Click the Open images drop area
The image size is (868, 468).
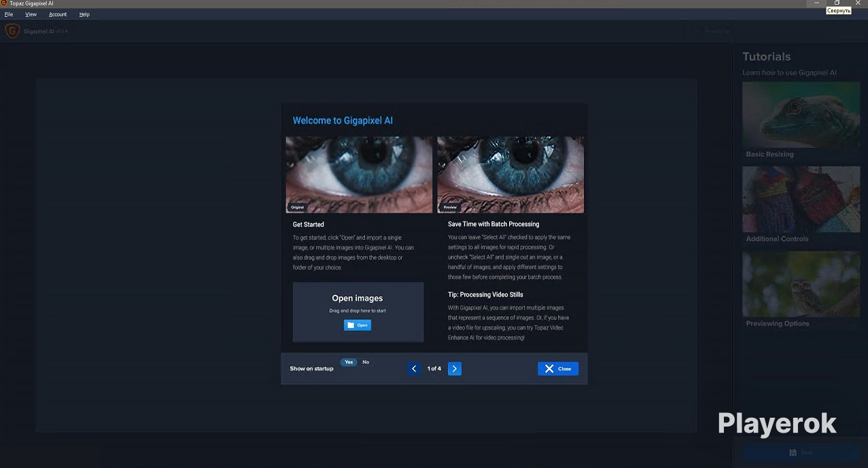(358, 312)
